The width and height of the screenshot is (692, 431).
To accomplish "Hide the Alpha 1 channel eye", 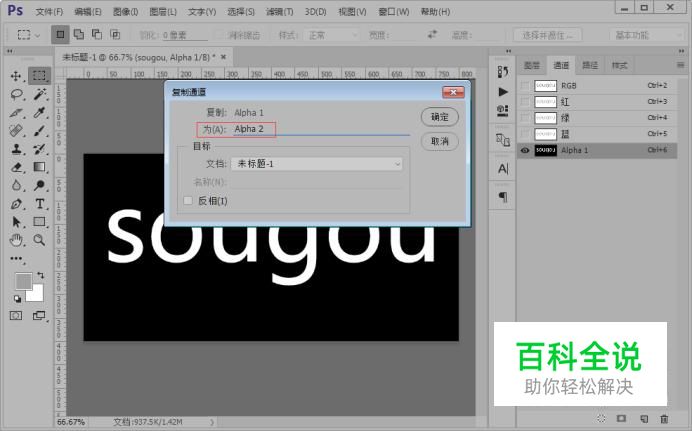I will tap(525, 150).
